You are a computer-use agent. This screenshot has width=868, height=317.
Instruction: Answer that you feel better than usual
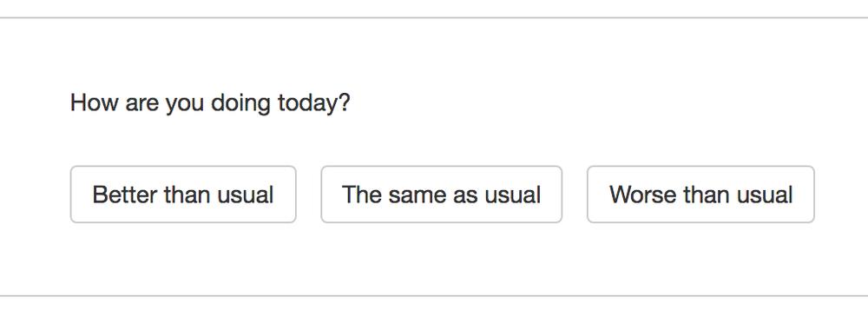click(183, 195)
